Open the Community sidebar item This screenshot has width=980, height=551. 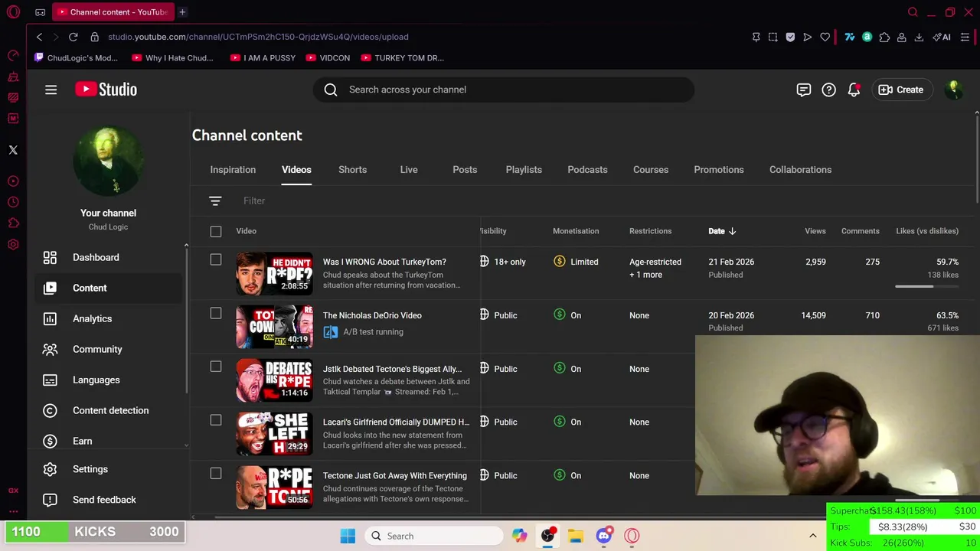107,349
